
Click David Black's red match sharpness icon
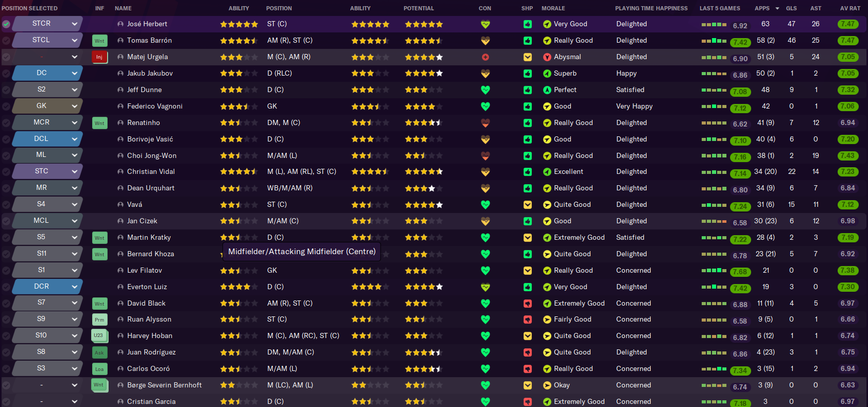tap(528, 304)
